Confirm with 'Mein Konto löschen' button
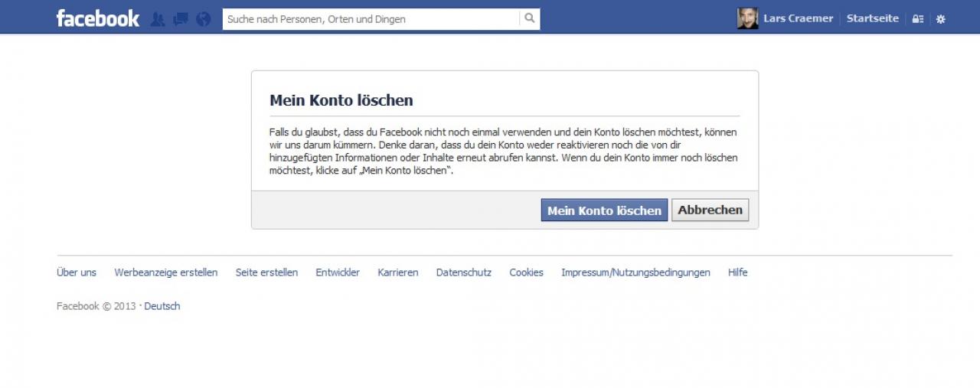This screenshot has width=980, height=388. pyautogui.click(x=604, y=210)
